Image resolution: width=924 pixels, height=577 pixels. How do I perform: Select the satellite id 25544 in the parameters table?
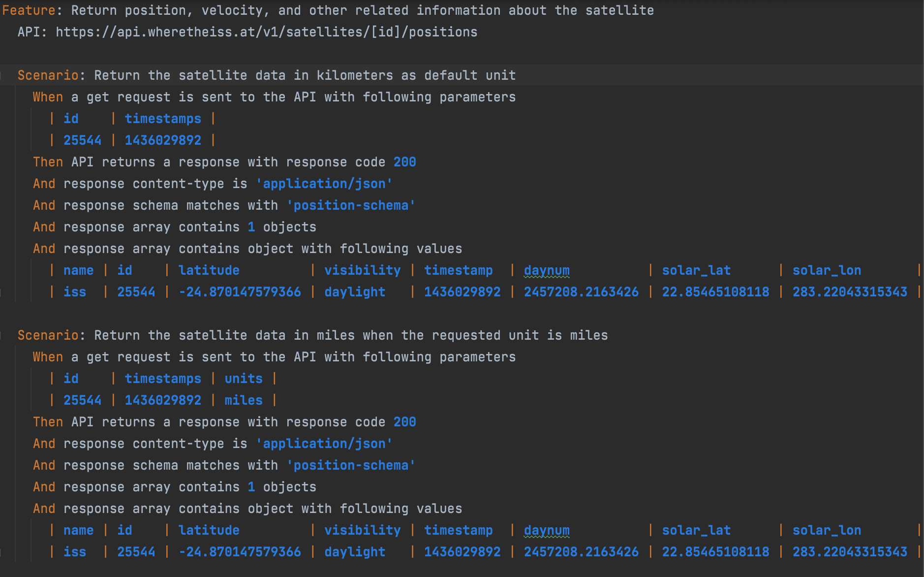click(82, 140)
